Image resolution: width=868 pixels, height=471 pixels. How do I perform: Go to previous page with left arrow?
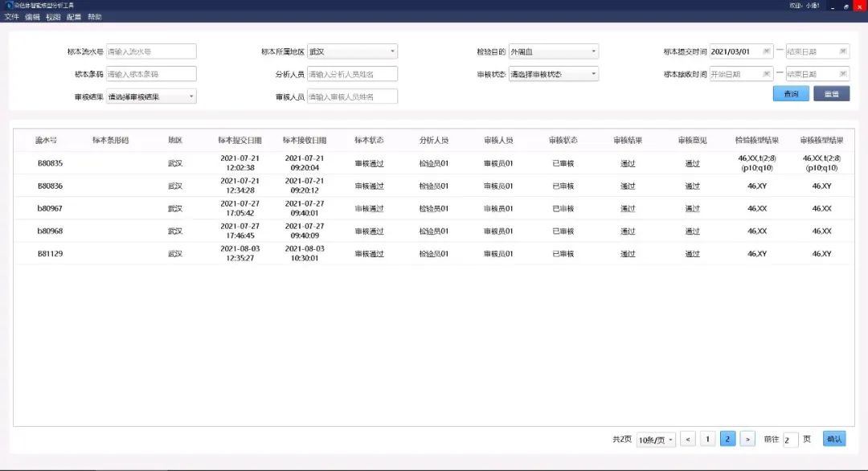(688, 439)
